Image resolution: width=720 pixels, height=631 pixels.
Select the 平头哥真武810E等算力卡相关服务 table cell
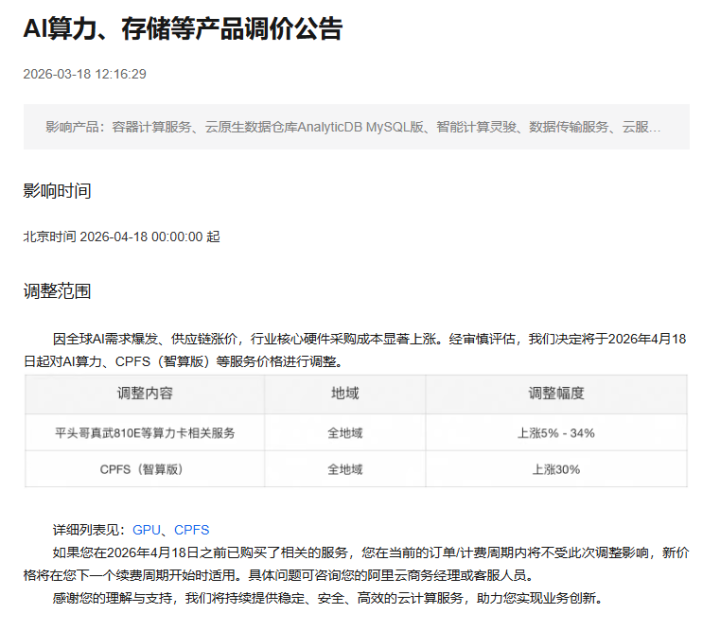(145, 433)
